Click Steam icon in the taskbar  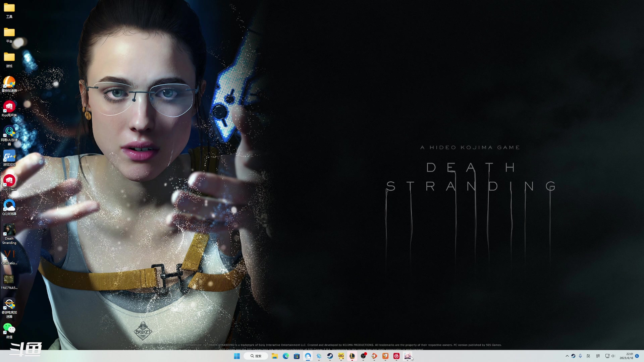tap(330, 356)
